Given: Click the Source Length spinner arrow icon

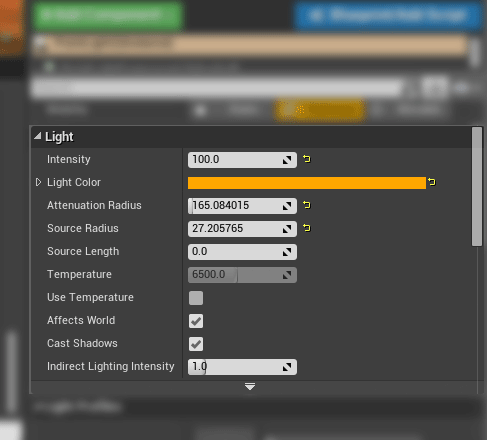Looking at the screenshot, I should (x=287, y=252).
